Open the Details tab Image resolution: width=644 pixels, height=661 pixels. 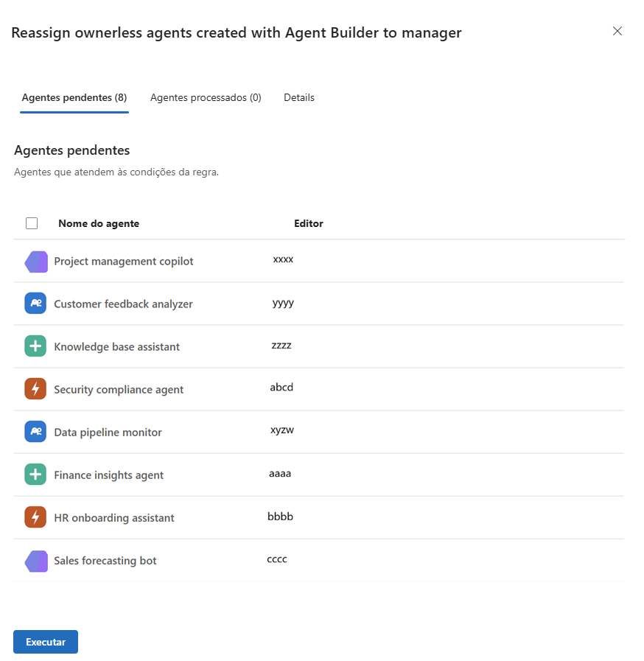(299, 98)
